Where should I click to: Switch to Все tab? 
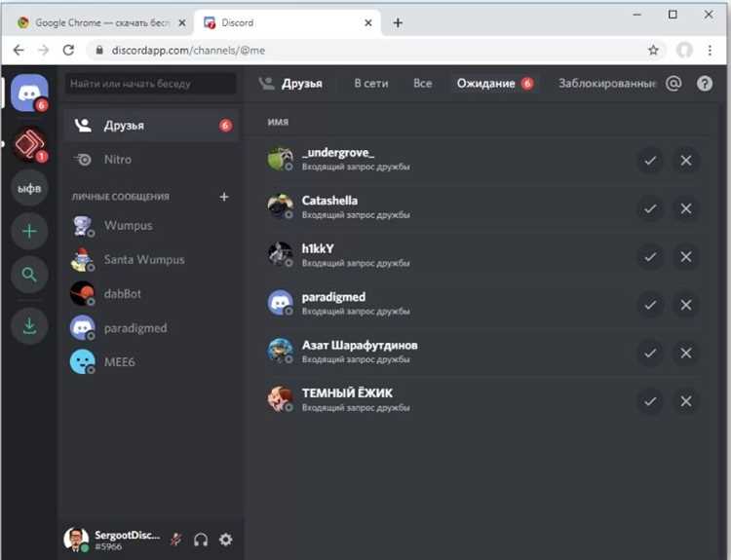pos(422,84)
